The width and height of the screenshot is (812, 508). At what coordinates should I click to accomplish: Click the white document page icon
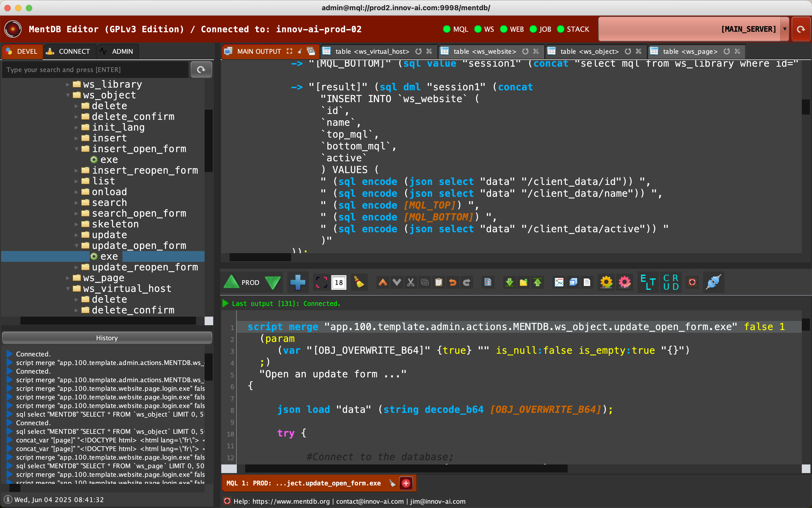587,282
